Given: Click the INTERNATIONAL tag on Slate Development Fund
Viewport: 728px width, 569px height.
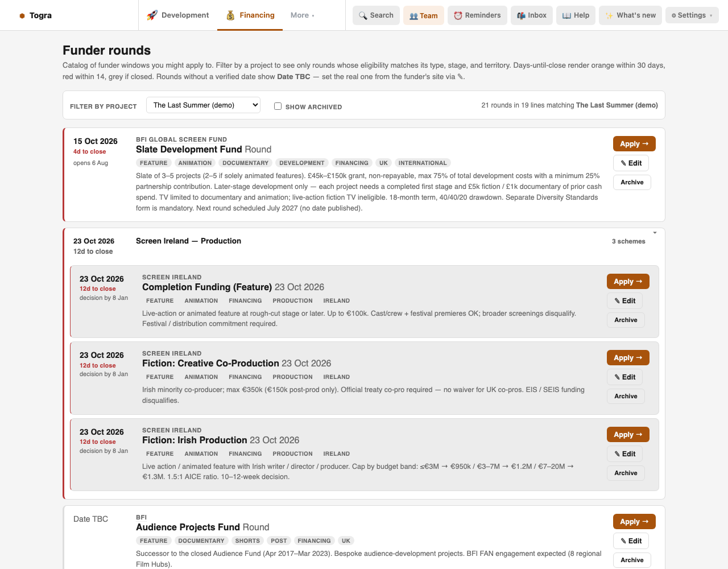Looking at the screenshot, I should click(423, 163).
